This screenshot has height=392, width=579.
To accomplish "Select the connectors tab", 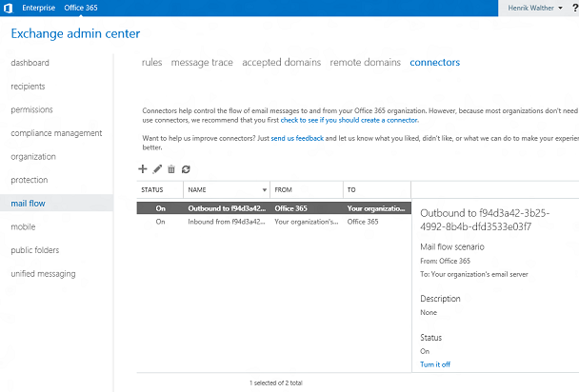I will [x=434, y=63].
